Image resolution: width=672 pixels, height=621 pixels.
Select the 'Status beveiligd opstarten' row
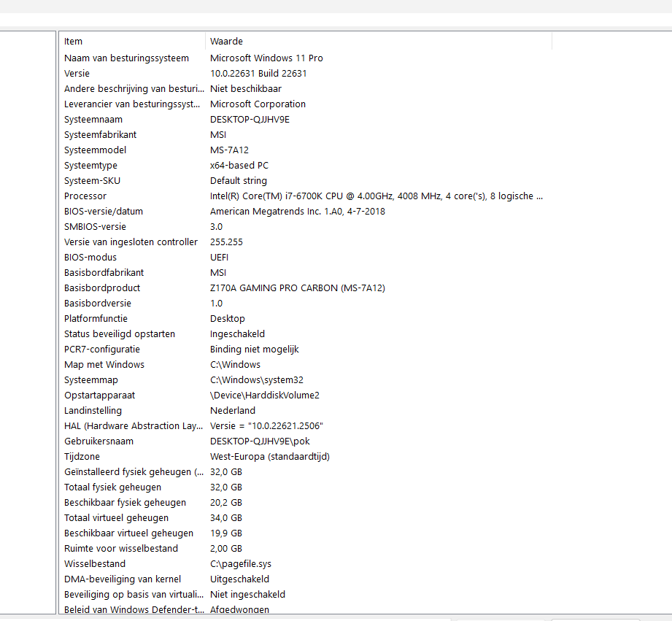(120, 334)
